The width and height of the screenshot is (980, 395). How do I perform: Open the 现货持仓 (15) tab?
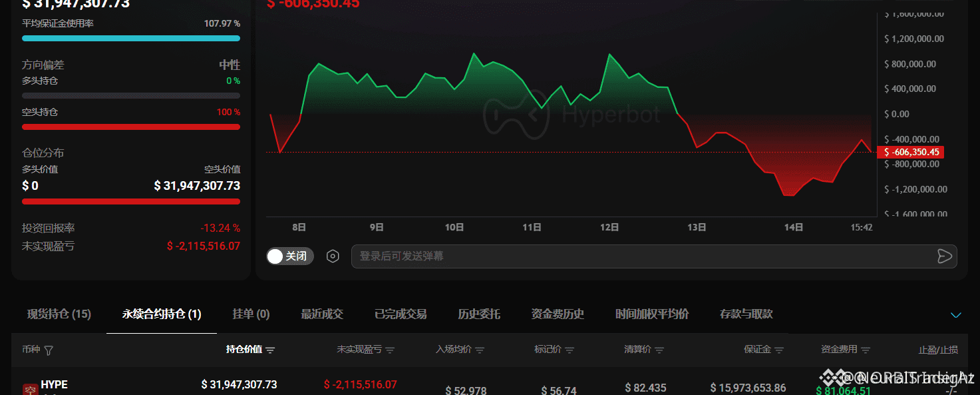59,314
